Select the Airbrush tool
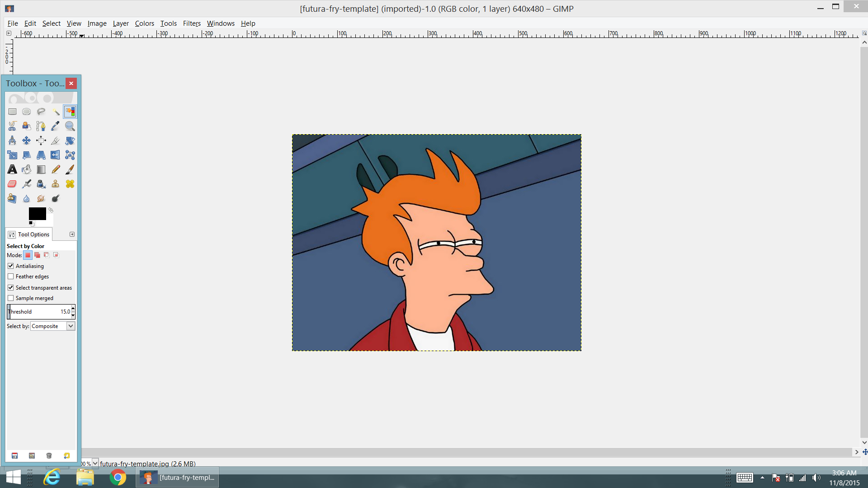 point(27,184)
